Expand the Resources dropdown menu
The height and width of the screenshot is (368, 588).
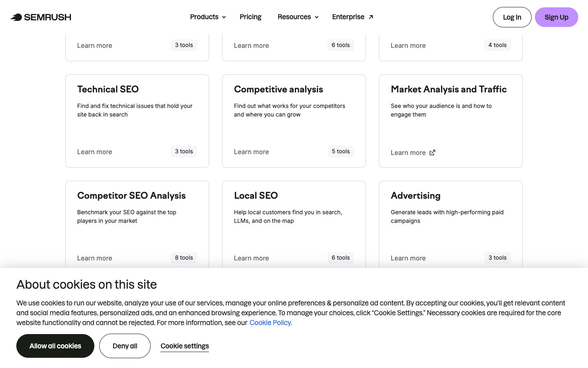[x=298, y=17]
